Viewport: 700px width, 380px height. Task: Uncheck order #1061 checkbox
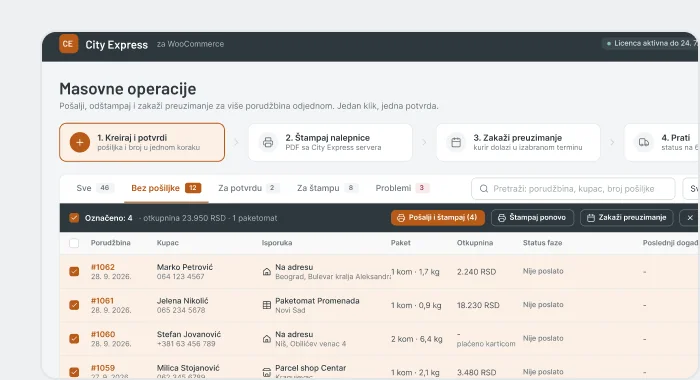coord(74,305)
